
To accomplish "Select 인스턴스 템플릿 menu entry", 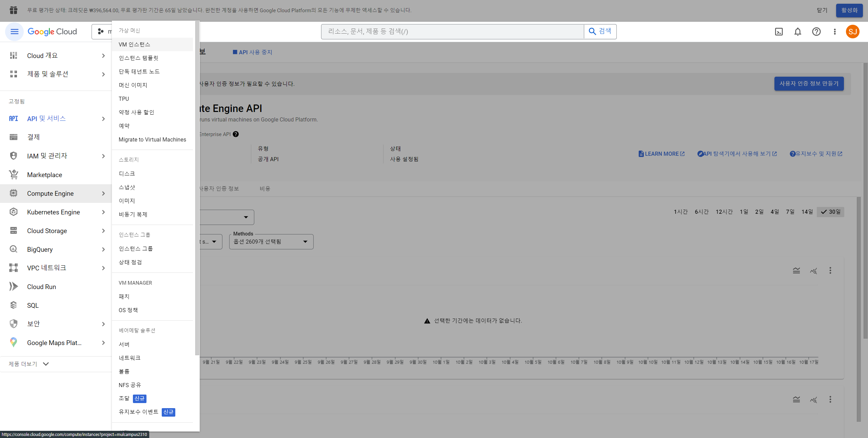I will (139, 58).
